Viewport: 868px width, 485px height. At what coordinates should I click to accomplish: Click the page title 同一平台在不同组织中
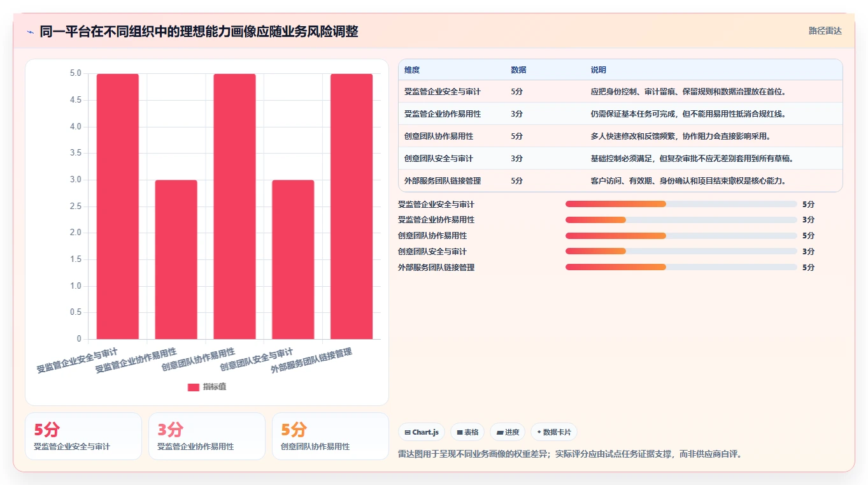[199, 32]
